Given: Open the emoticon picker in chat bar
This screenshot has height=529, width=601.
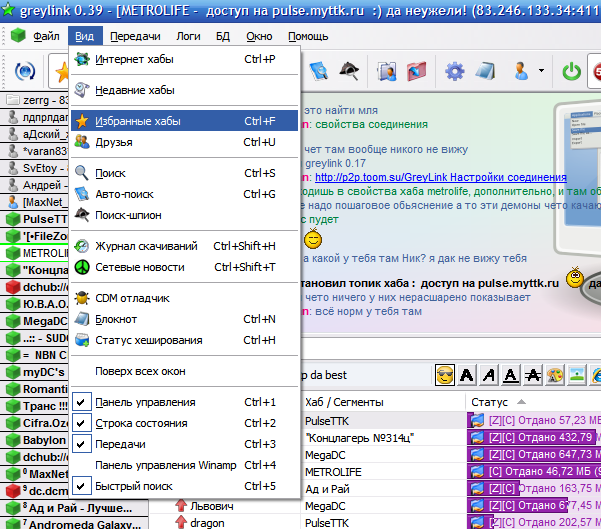Looking at the screenshot, I should (x=445, y=375).
